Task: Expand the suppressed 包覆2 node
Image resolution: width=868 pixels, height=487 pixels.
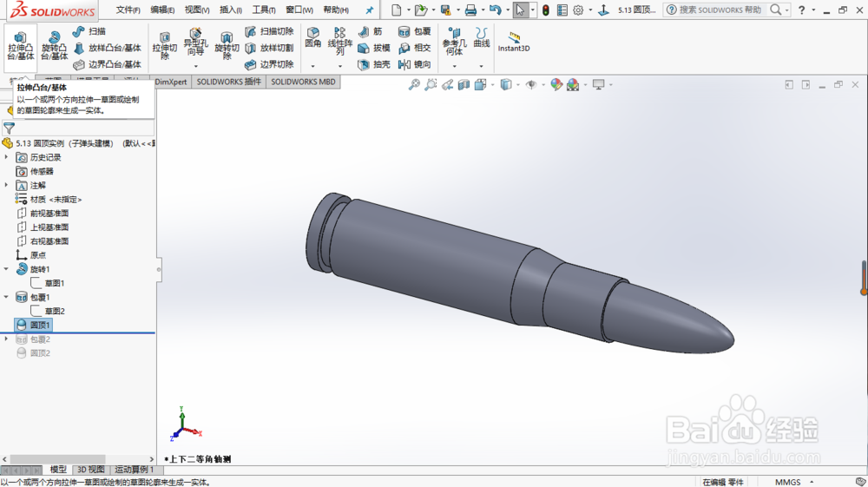Action: [6, 339]
